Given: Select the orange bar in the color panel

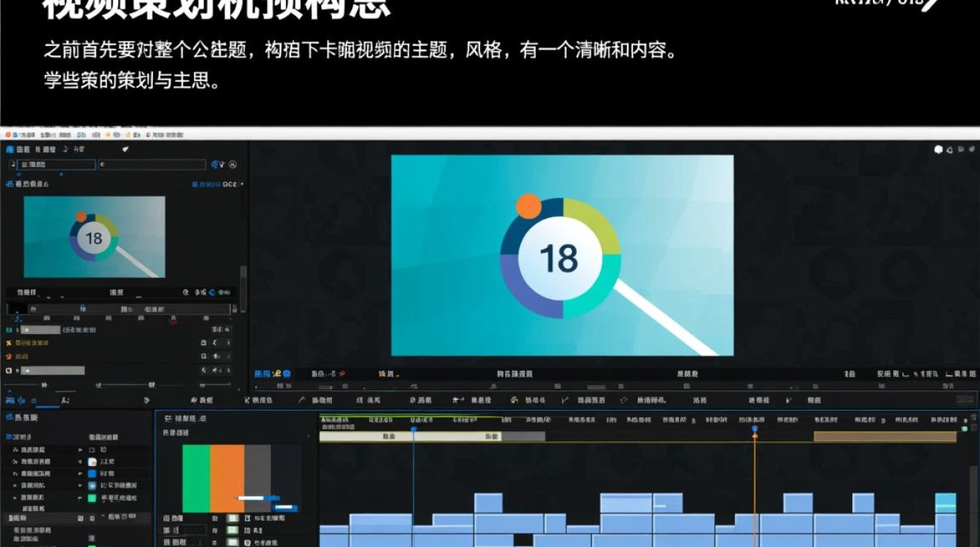Looking at the screenshot, I should coord(227,478).
